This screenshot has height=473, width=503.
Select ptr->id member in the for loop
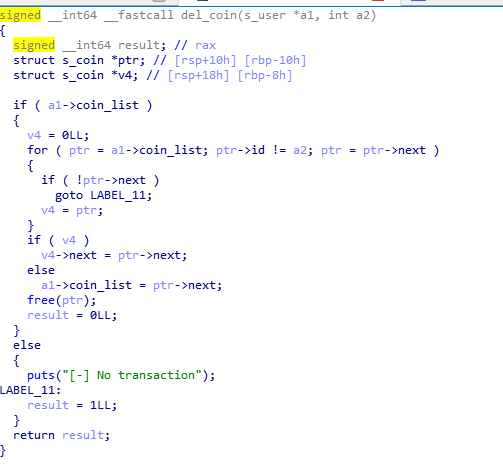tap(240, 150)
